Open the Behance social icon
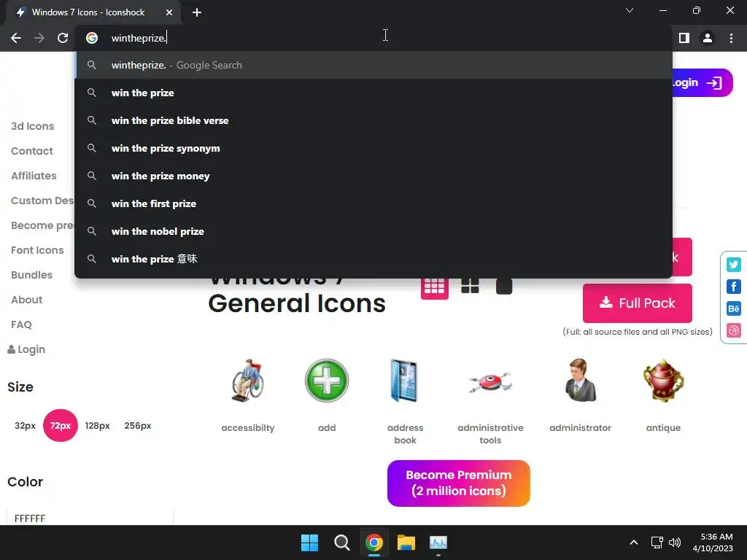This screenshot has width=747, height=560. [x=734, y=308]
